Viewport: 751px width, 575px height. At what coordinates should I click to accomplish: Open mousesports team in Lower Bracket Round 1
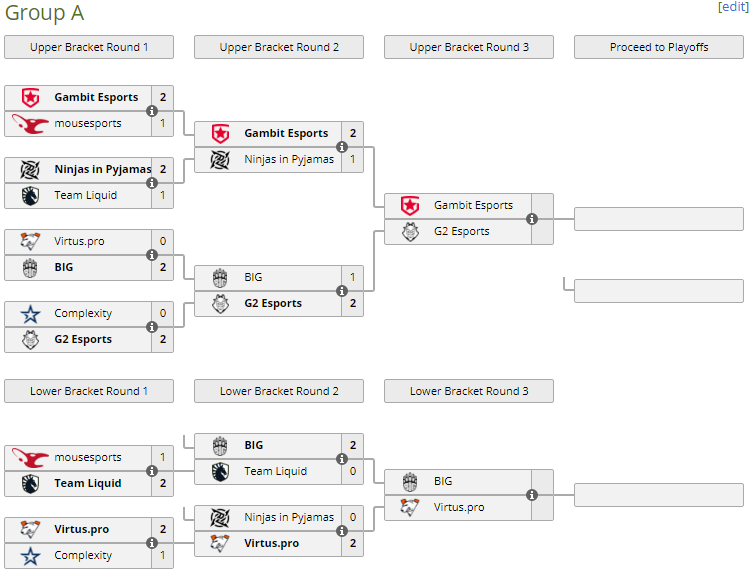pyautogui.click(x=88, y=458)
